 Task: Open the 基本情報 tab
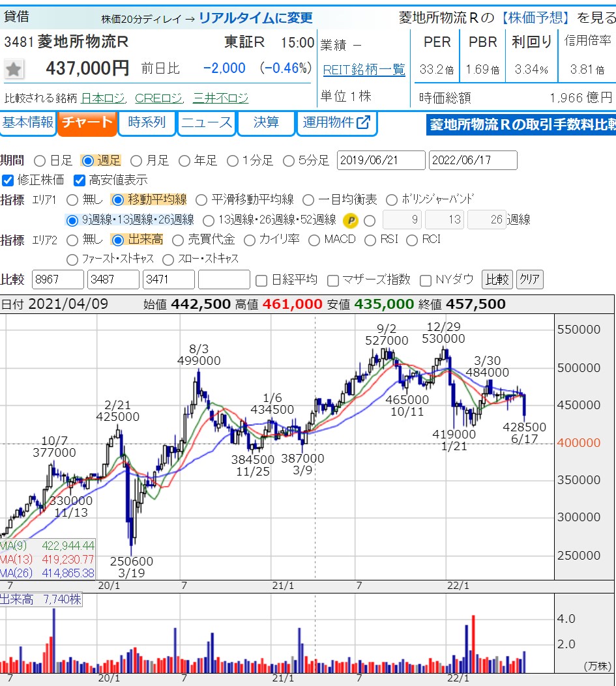coord(27,122)
